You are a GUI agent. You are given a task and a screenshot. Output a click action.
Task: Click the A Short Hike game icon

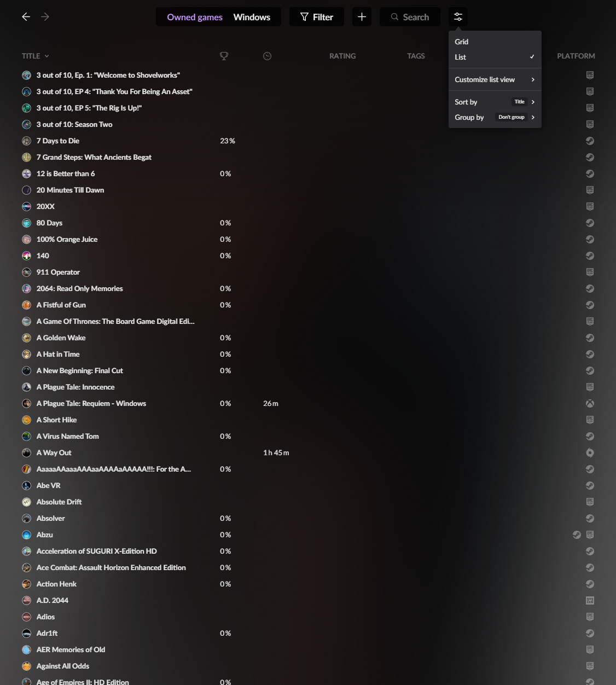click(26, 420)
